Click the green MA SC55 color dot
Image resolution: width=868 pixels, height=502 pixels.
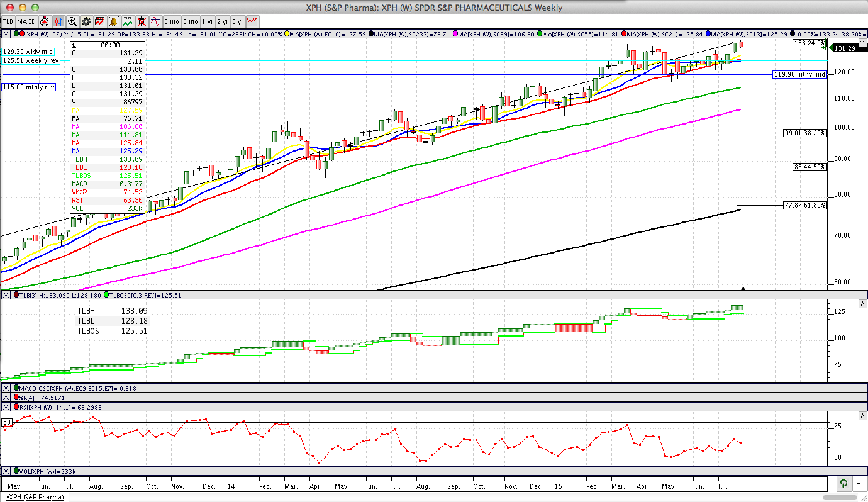click(539, 33)
